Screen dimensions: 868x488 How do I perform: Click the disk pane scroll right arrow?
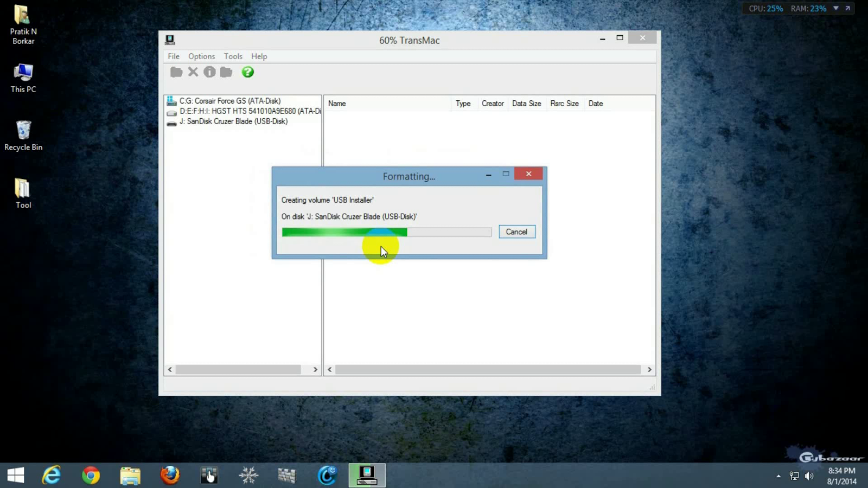click(315, 370)
